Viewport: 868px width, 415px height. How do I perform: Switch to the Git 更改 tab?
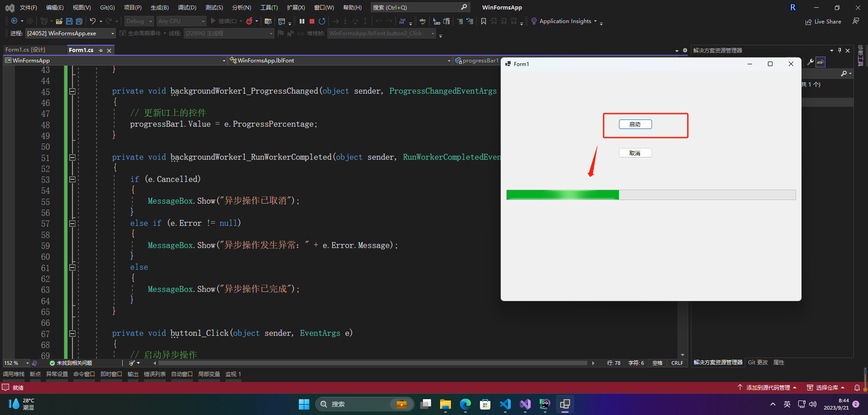click(x=758, y=363)
